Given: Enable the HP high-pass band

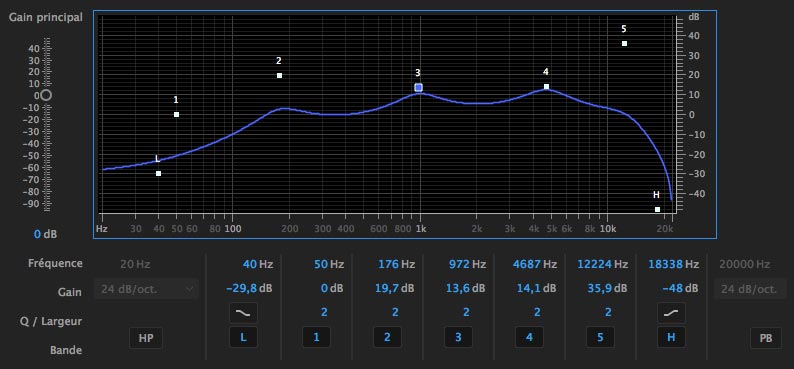Looking at the screenshot, I should [146, 338].
